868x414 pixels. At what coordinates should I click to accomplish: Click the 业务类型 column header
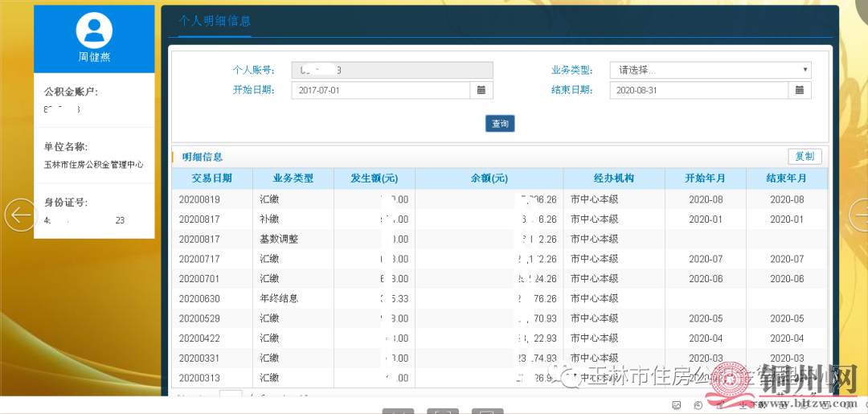tap(293, 178)
